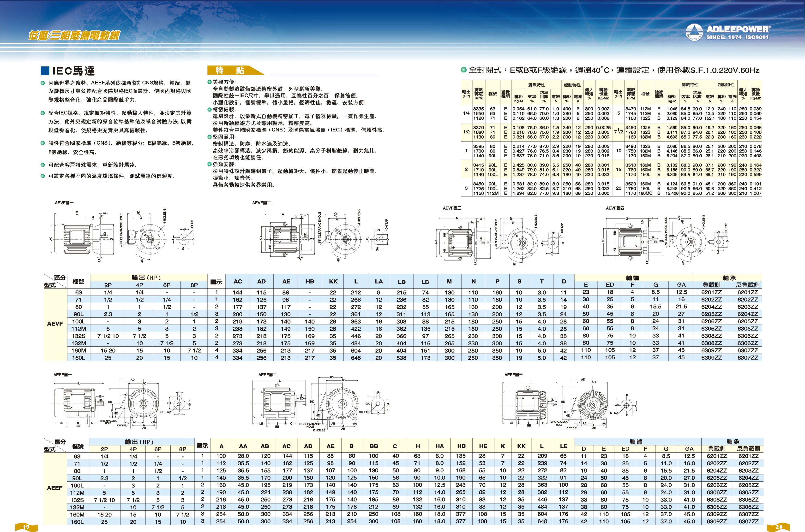The image size is (805, 532).
Task: Click the '361' L value in AEVF table
Action: pos(356,314)
